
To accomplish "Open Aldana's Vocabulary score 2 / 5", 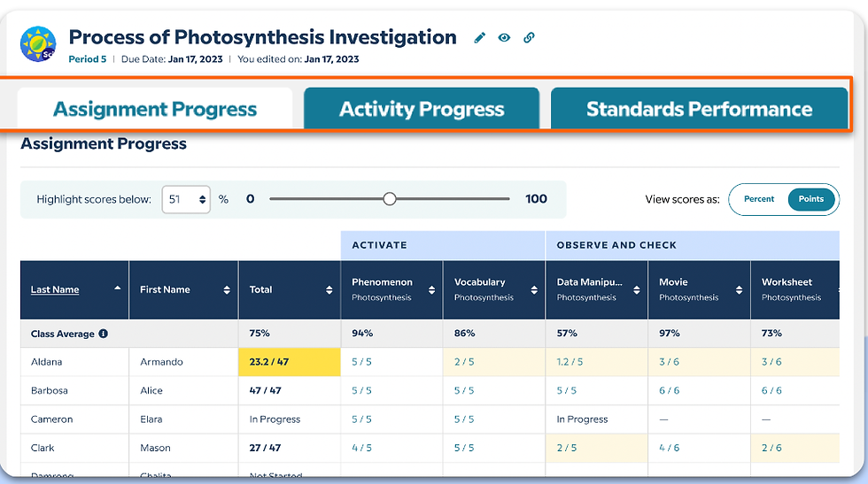I will point(464,362).
